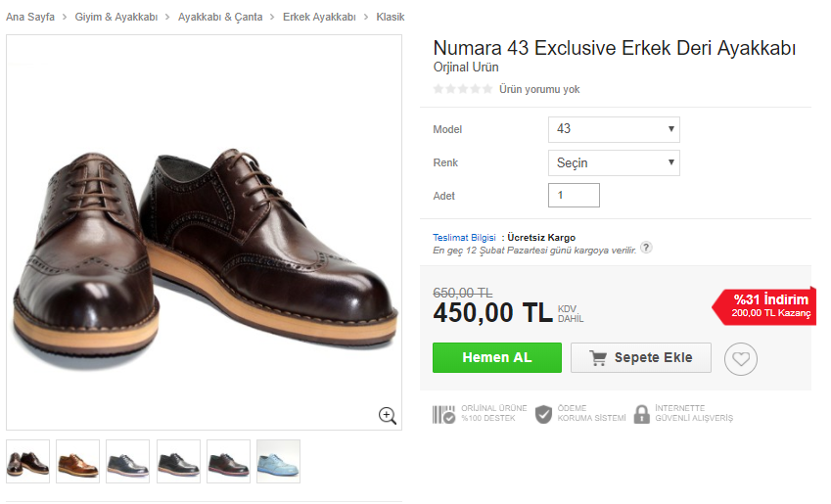Click the Ürün yorumu yok reviews link
Viewport: 831px width, 504px height.
539,89
